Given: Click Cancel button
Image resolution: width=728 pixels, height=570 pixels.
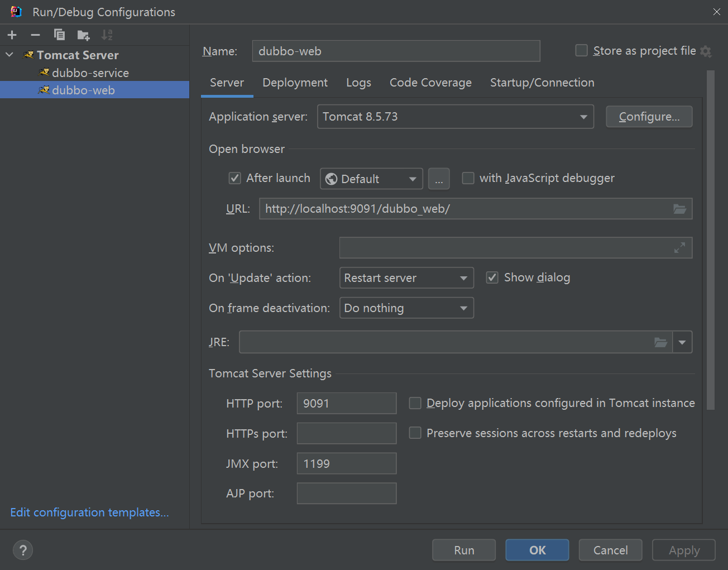Looking at the screenshot, I should tap(610, 550).
